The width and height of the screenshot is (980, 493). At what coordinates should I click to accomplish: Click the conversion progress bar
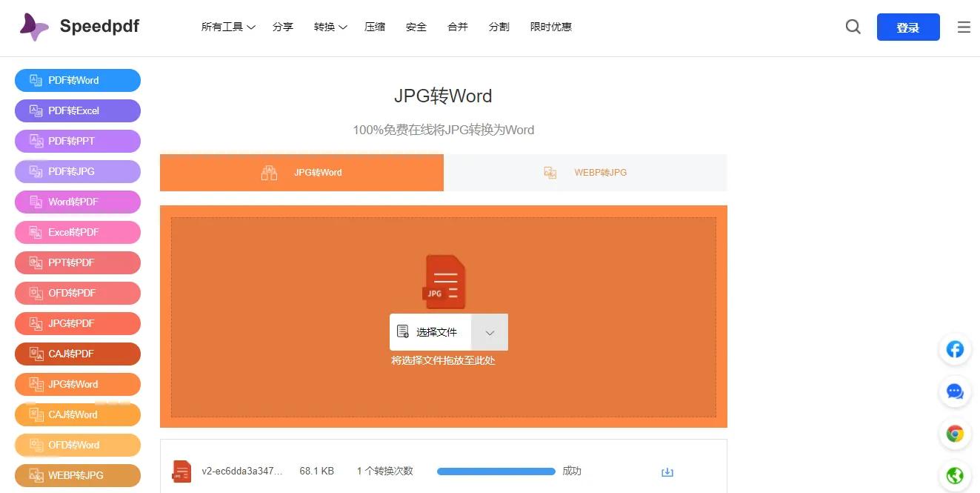click(x=496, y=472)
